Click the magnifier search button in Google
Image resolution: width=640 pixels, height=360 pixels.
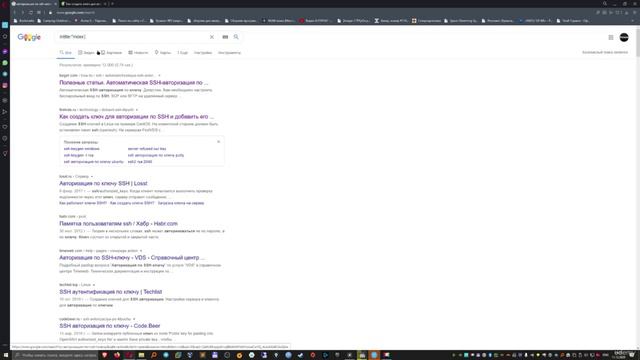pyautogui.click(x=236, y=37)
